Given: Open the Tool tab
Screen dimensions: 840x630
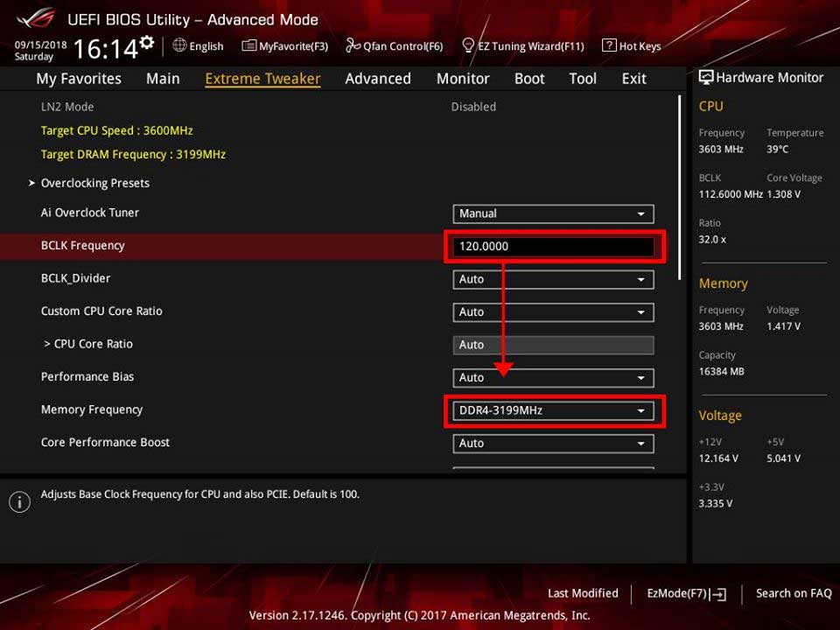Looking at the screenshot, I should [x=583, y=79].
